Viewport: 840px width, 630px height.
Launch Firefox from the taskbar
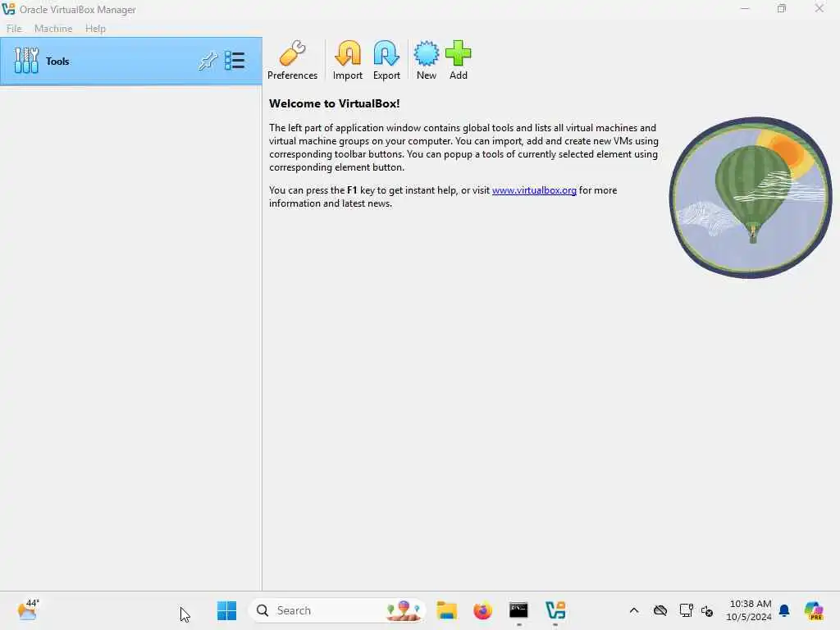point(482,610)
